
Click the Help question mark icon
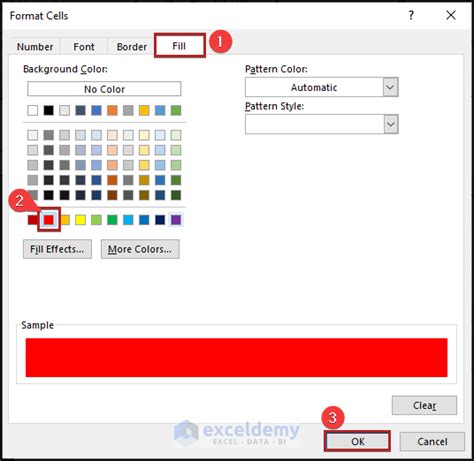tap(411, 15)
